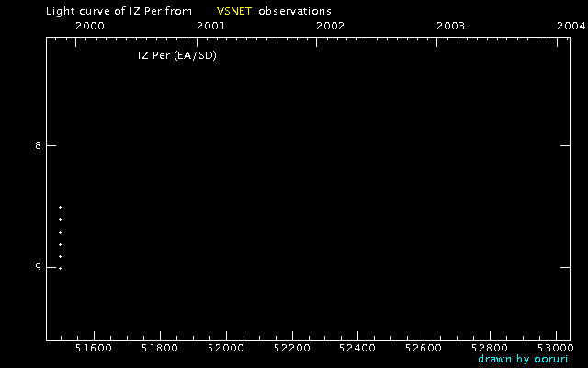Select the topmost white data point

(60, 207)
